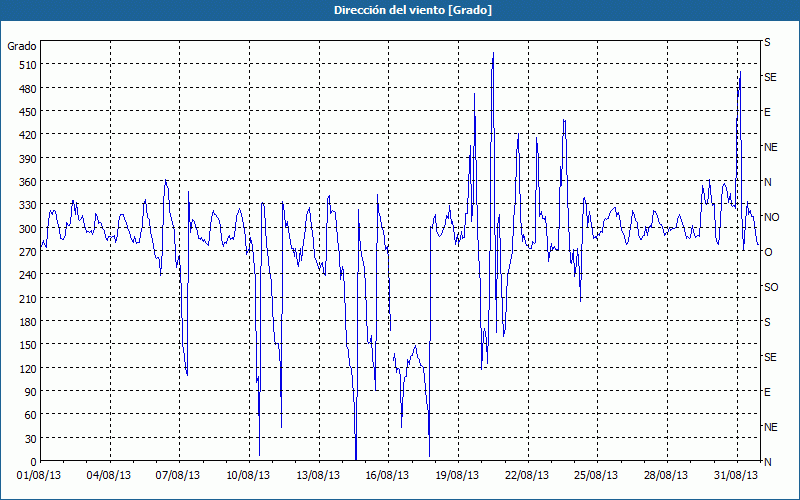Click the 240 degree axis label
The height and width of the screenshot is (500, 800).
(x=27, y=275)
